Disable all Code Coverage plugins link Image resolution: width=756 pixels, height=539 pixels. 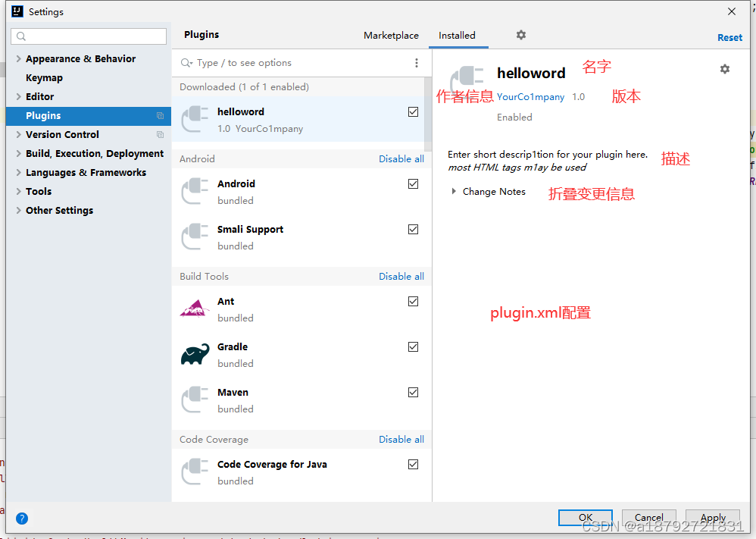pos(401,440)
